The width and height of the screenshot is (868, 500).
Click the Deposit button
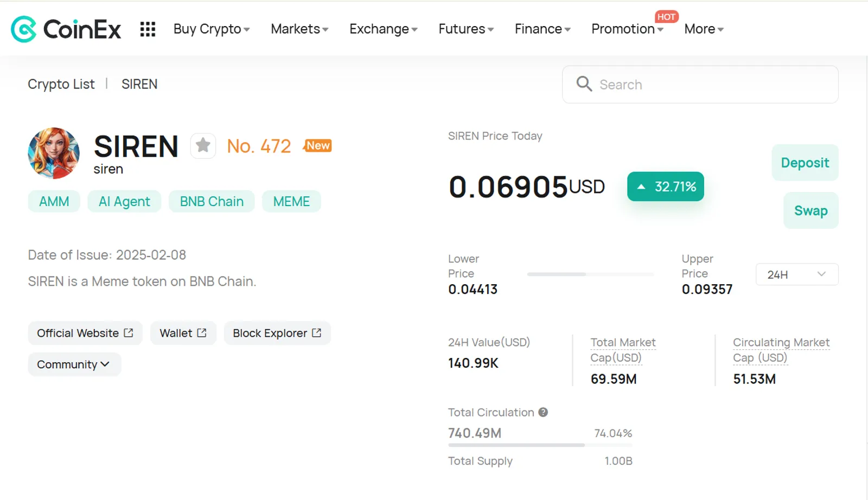coord(805,163)
